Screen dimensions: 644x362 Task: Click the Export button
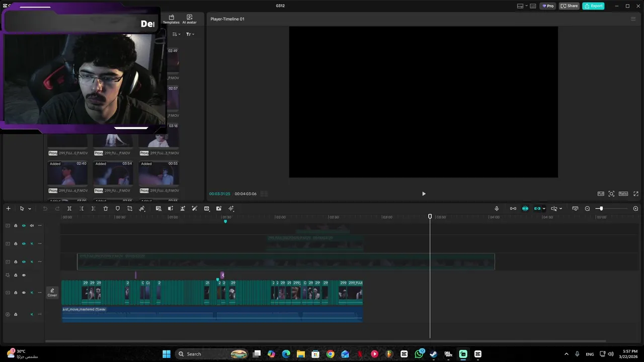point(593,6)
